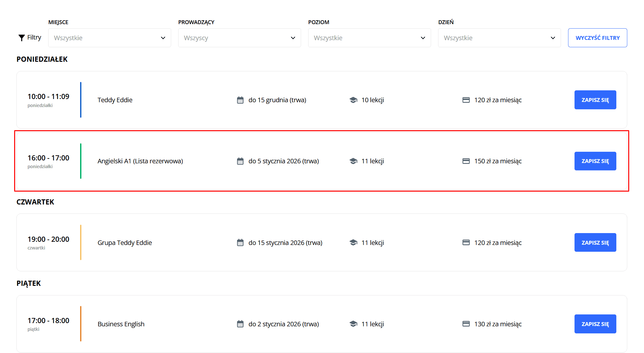644x353 pixels.
Task: Enroll in Grupa Teddy Eddie Thursday course
Action: 595,243
